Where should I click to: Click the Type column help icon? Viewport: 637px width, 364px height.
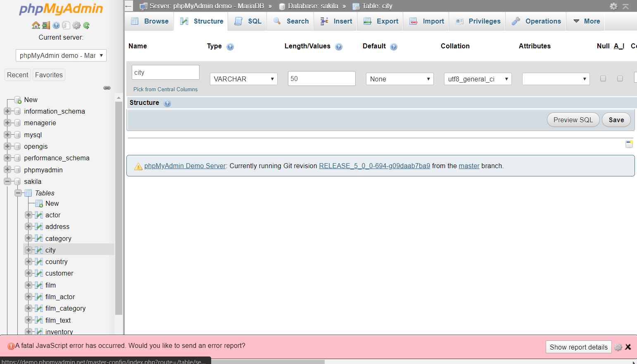pyautogui.click(x=230, y=47)
